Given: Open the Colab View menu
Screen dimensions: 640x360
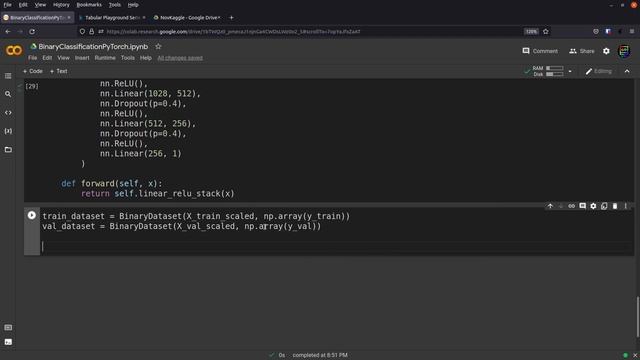Looking at the screenshot, I should coord(63,58).
